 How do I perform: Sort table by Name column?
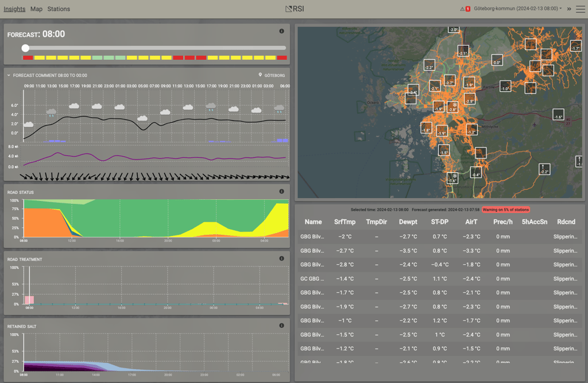[313, 222]
